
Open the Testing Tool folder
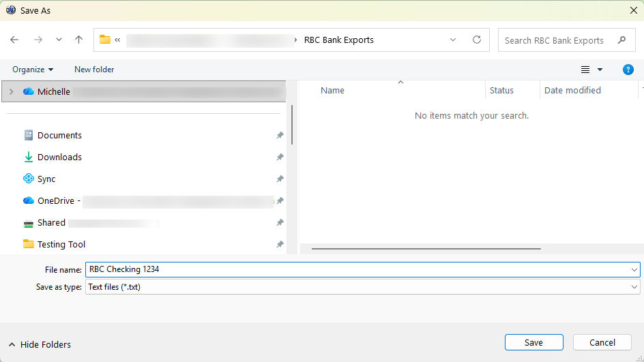pyautogui.click(x=61, y=244)
